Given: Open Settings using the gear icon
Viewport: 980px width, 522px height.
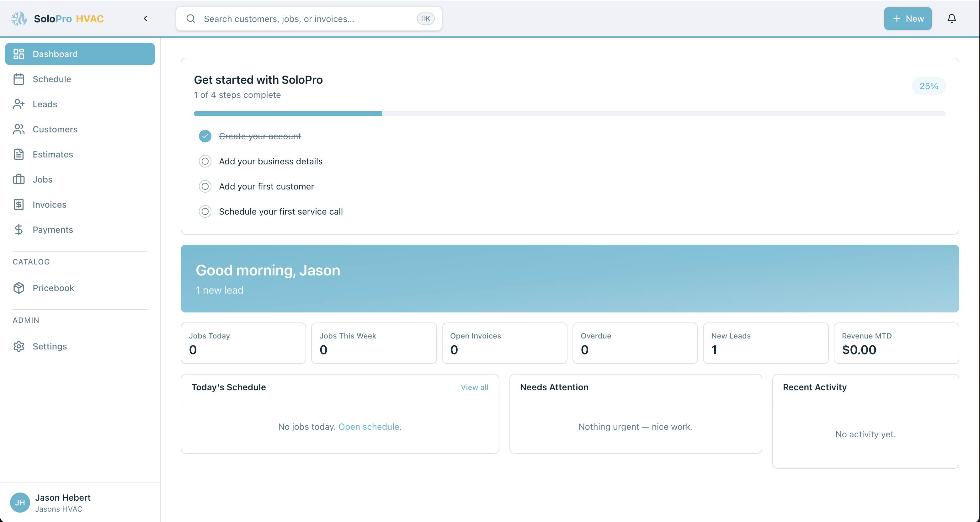Looking at the screenshot, I should [x=19, y=346].
